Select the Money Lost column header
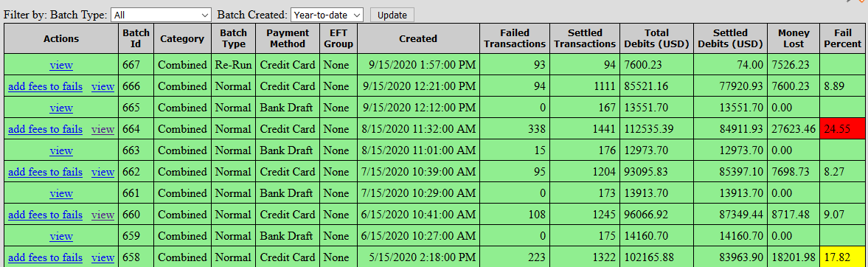 click(x=794, y=39)
